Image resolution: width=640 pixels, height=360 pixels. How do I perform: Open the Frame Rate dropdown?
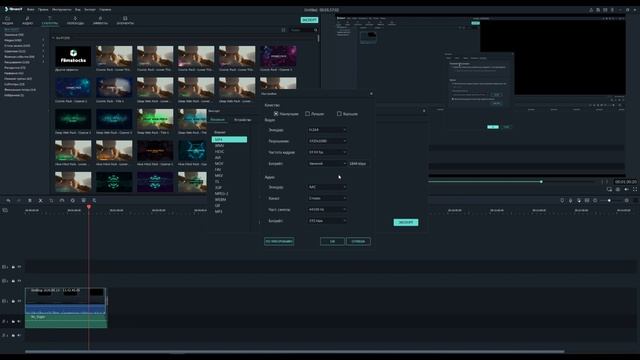(327, 152)
